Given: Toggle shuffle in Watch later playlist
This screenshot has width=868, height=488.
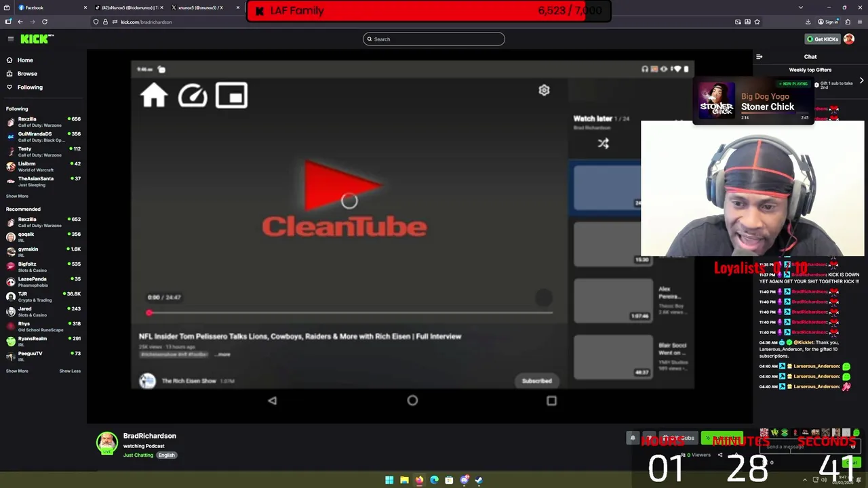Looking at the screenshot, I should click(604, 144).
